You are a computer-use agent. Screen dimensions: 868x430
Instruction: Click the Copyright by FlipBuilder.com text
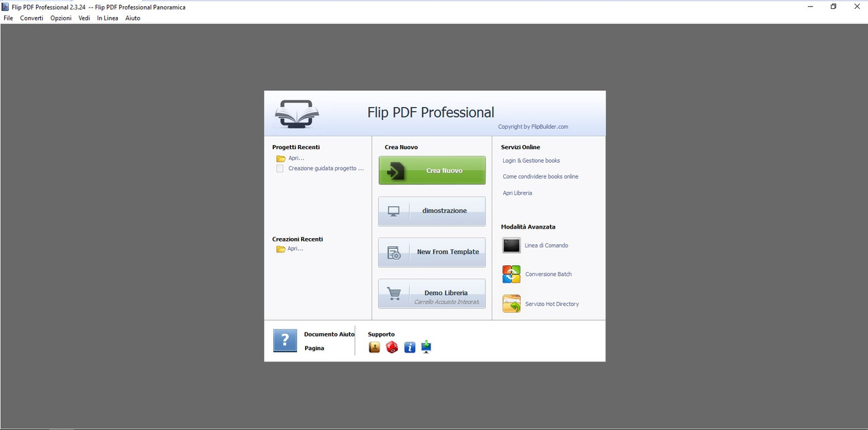pyautogui.click(x=533, y=127)
